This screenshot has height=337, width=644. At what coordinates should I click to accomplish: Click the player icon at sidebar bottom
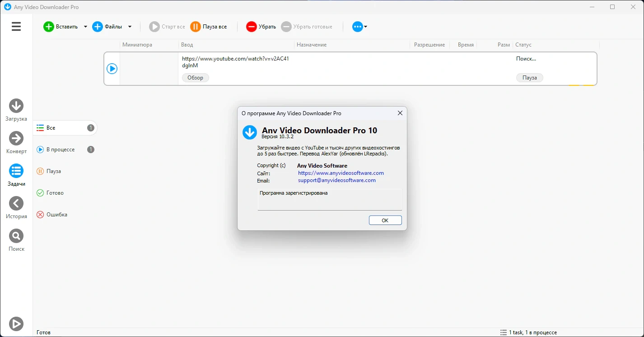point(16,323)
